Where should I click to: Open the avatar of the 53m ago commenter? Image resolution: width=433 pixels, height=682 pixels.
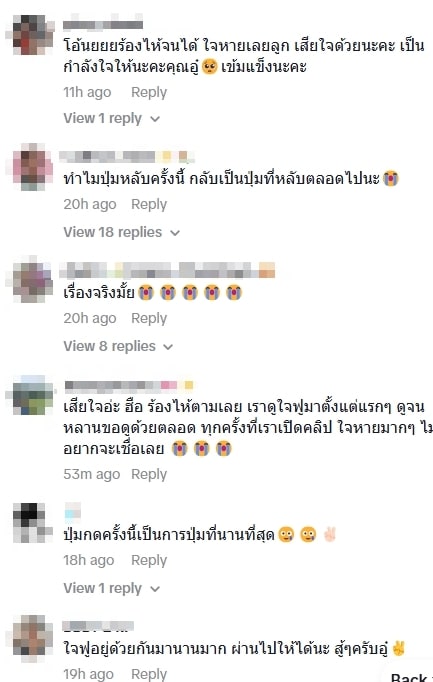[x=32, y=396]
